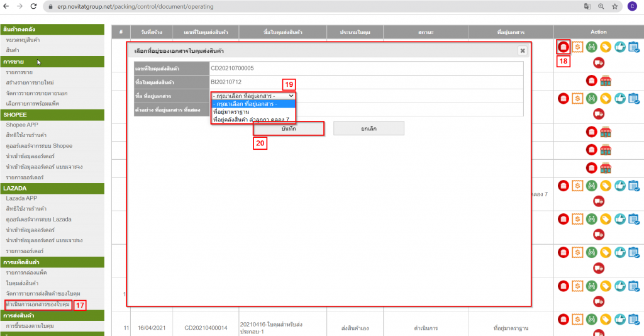Click the yellow tag icon in first row
Screen dimensions: 644x336
coord(606,47)
